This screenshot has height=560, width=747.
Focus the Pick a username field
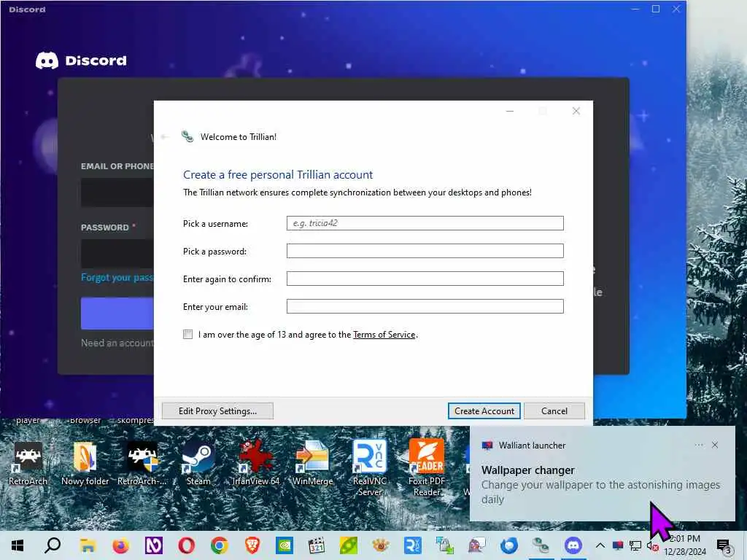[425, 223]
